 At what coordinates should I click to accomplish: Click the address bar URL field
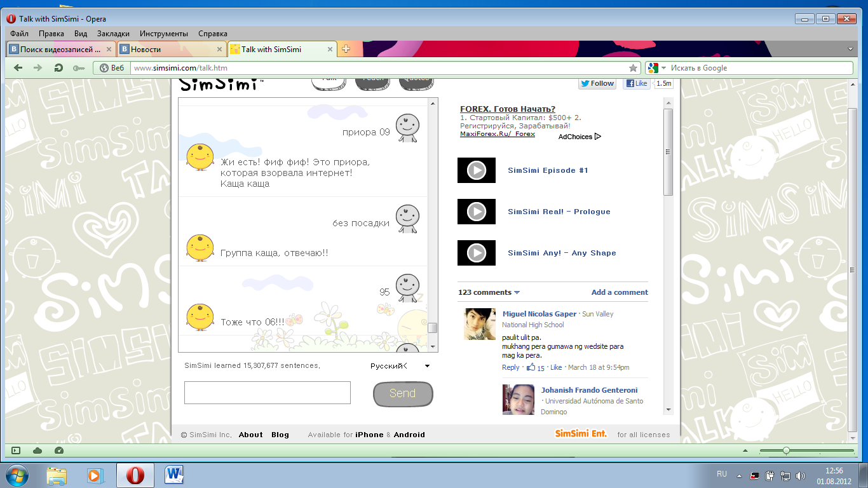[x=379, y=68]
